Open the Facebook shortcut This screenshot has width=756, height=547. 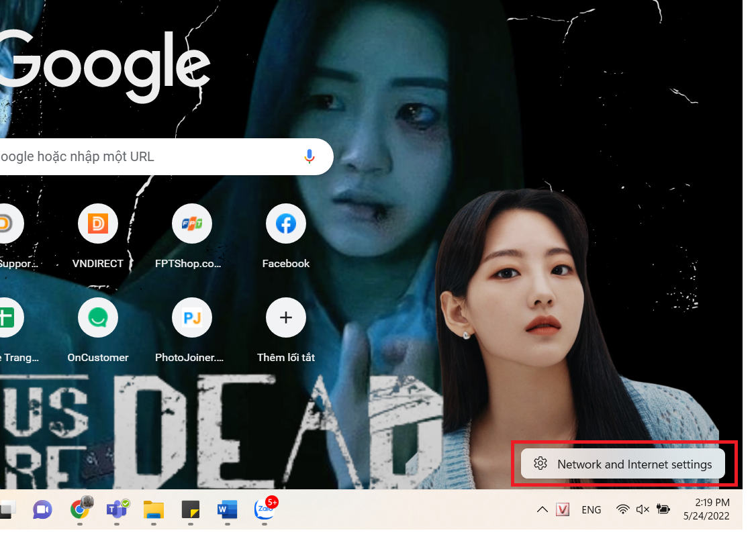pos(286,236)
